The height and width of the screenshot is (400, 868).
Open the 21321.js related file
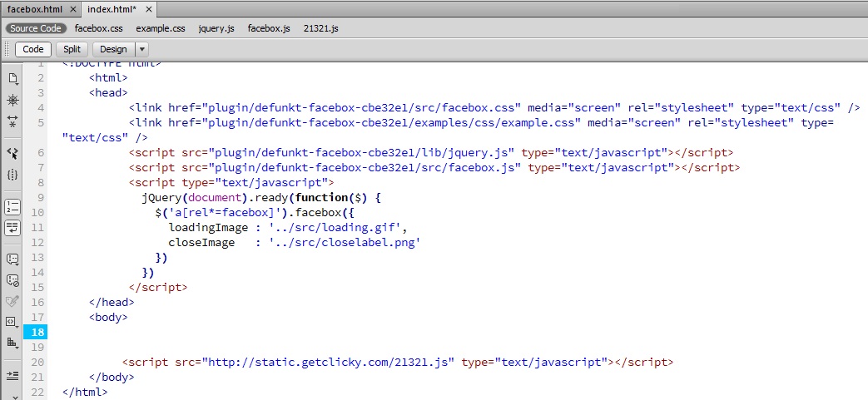click(321, 28)
